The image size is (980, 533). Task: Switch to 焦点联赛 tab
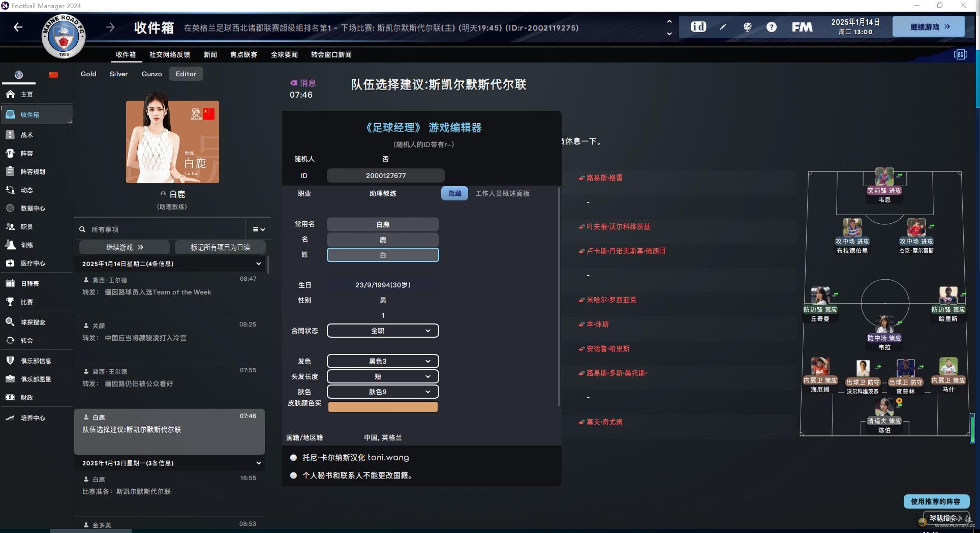(x=243, y=54)
